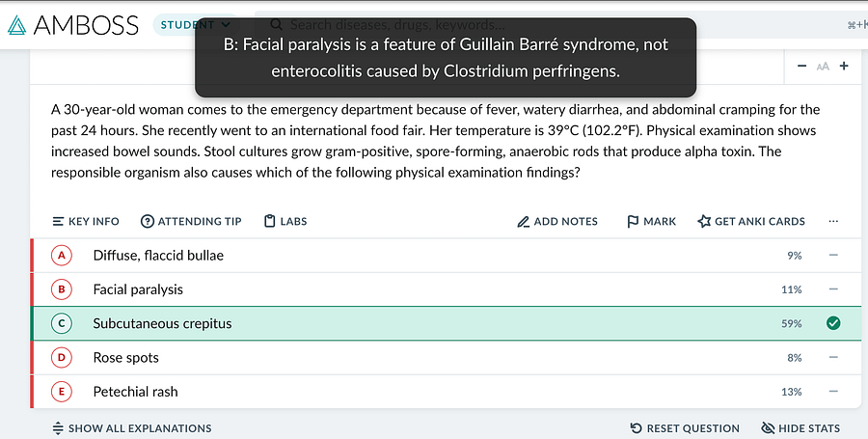868x439 pixels.
Task: Select answer C Subcutaneous crepitus
Action: pyautogui.click(x=446, y=323)
